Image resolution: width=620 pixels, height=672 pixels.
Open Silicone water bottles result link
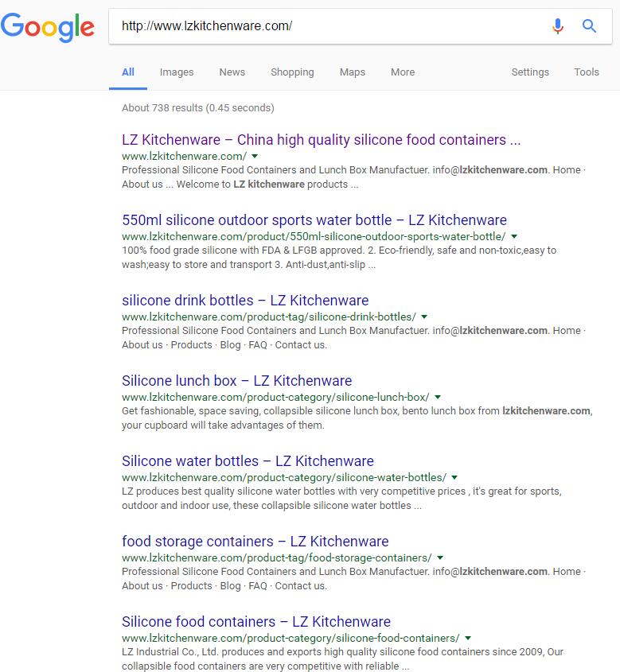pos(248,461)
